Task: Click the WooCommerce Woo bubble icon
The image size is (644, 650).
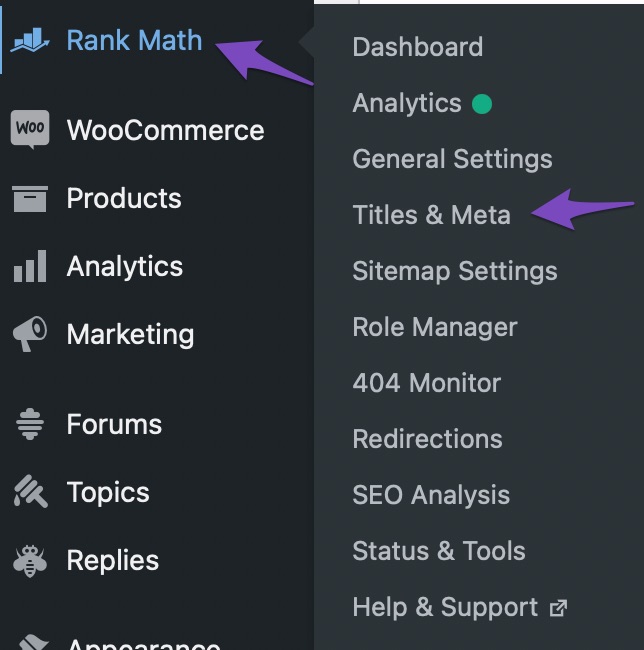Action: click(30, 129)
